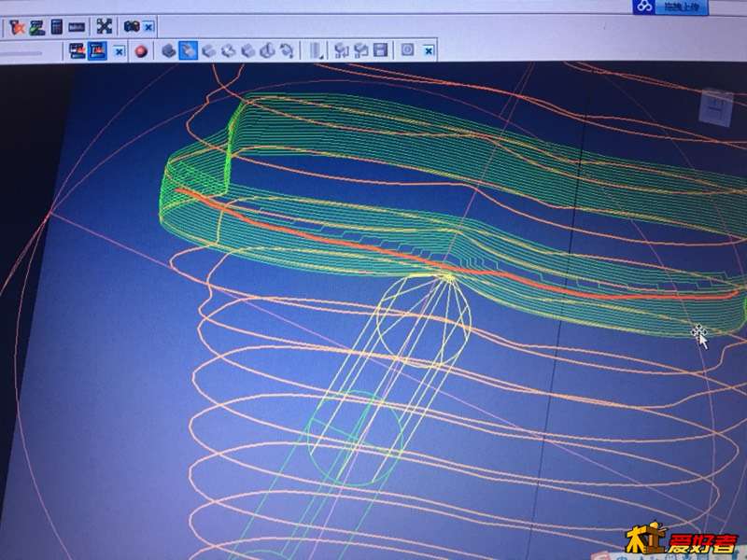Click the blue cloud upload button

(669, 7)
